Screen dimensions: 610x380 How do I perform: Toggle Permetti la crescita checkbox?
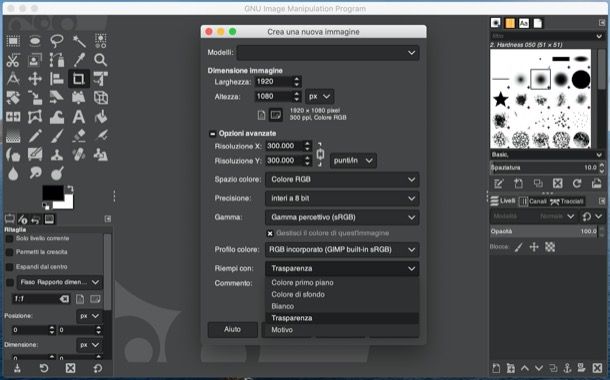tap(10, 252)
